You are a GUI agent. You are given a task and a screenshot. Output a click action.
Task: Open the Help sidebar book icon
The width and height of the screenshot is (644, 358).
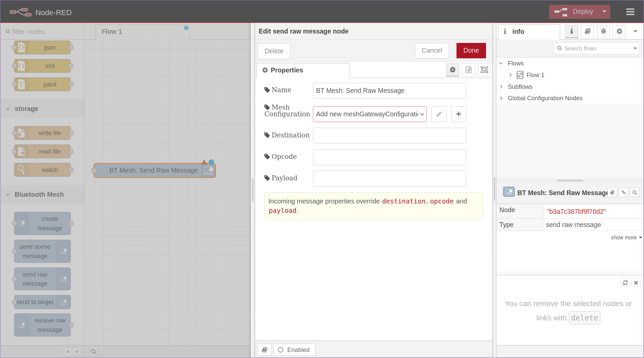tap(587, 32)
